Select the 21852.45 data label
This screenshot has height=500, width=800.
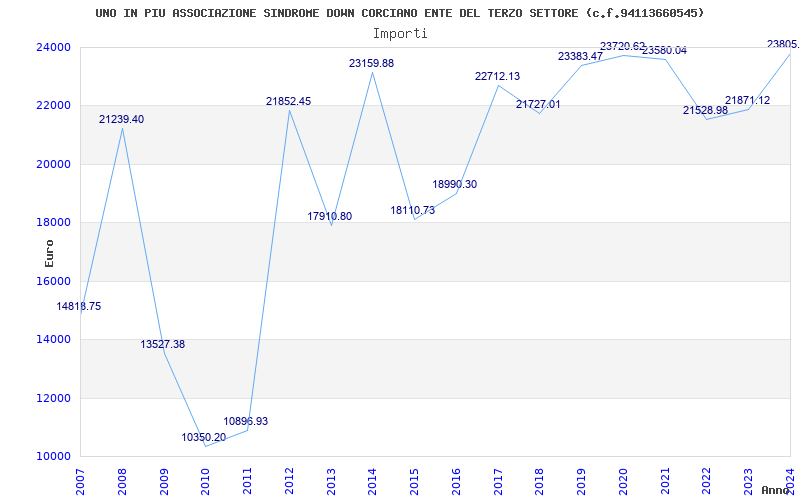288,102
